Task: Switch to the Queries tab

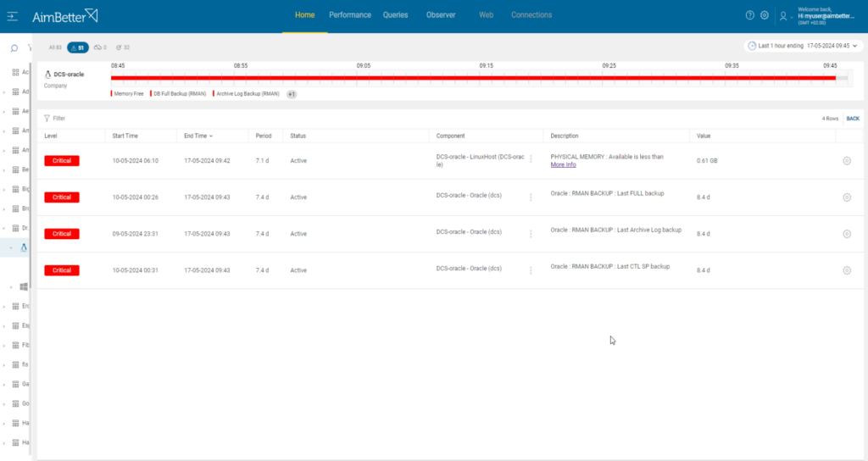Action: pos(395,15)
